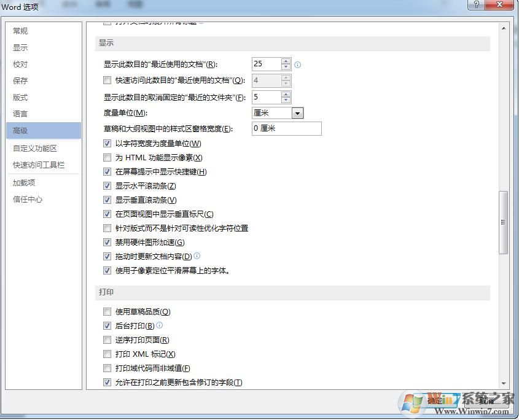Viewport: 519px width, 420px height.
Task: Open the 度量单位 dropdown showing 厘米
Action: click(297, 113)
